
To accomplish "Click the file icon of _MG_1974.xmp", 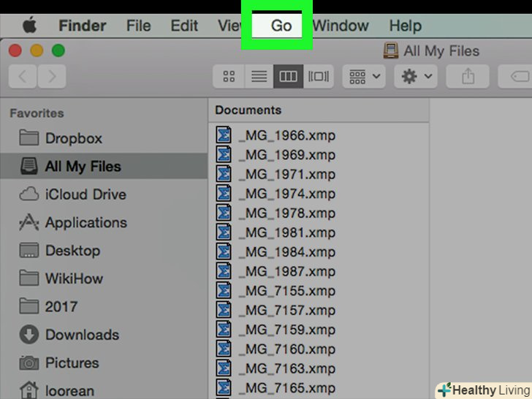I will coord(224,193).
